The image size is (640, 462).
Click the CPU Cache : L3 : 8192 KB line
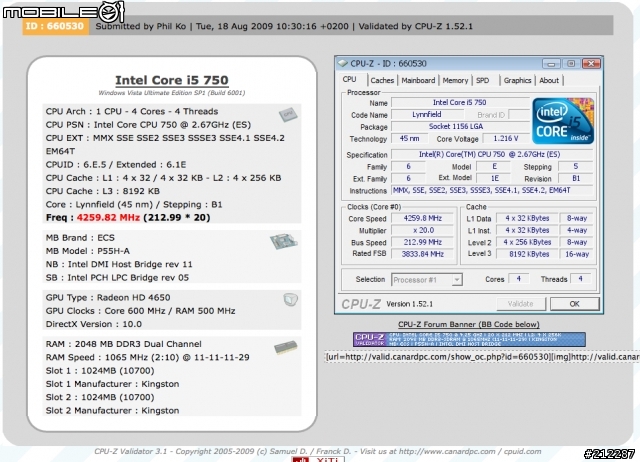click(x=102, y=191)
